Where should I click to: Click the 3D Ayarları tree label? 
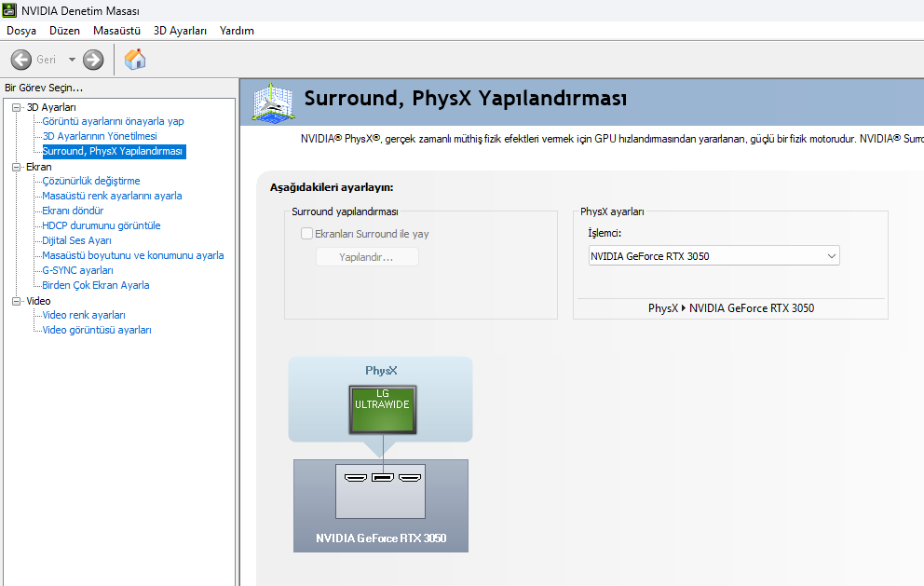51,107
